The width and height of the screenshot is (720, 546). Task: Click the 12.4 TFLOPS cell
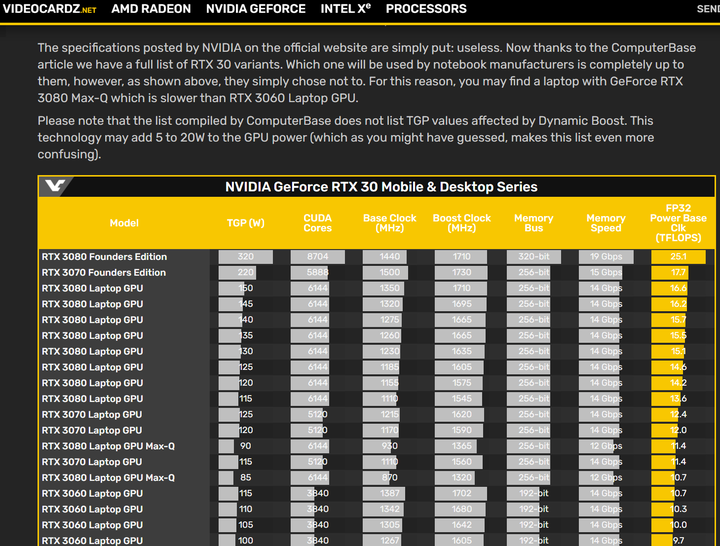[x=678, y=414]
